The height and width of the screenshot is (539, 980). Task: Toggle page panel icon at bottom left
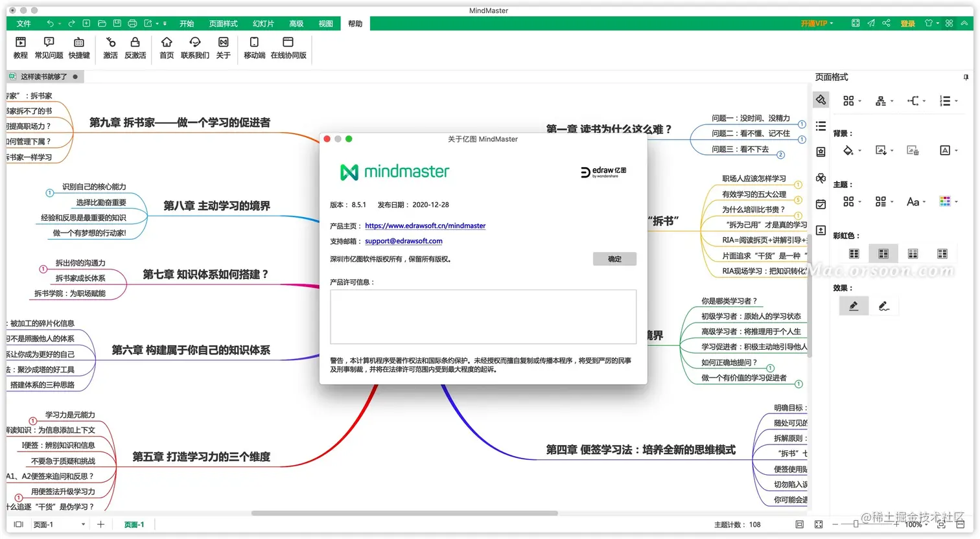click(x=18, y=525)
